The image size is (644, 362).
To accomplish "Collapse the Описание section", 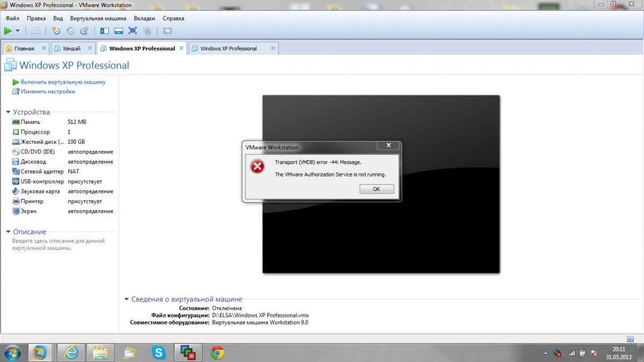I will point(8,232).
